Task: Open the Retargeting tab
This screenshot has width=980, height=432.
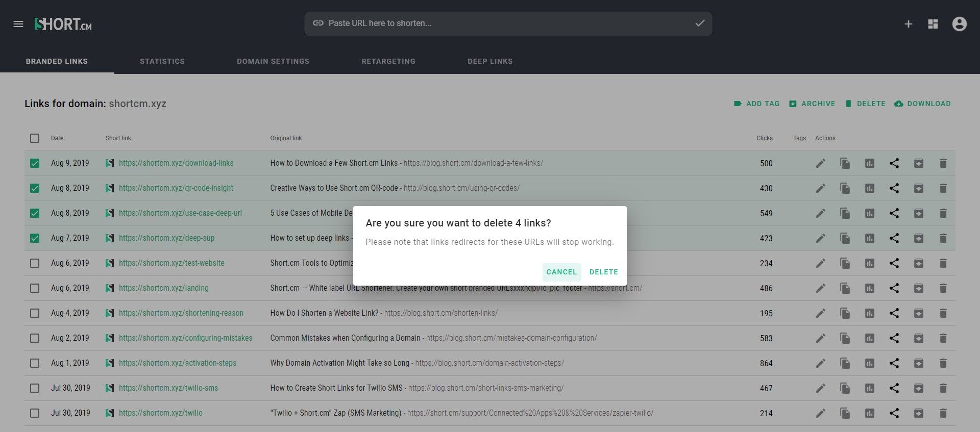Action: click(x=388, y=61)
